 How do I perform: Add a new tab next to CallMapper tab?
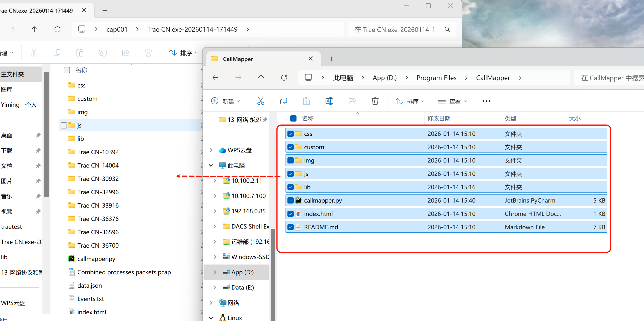point(332,59)
